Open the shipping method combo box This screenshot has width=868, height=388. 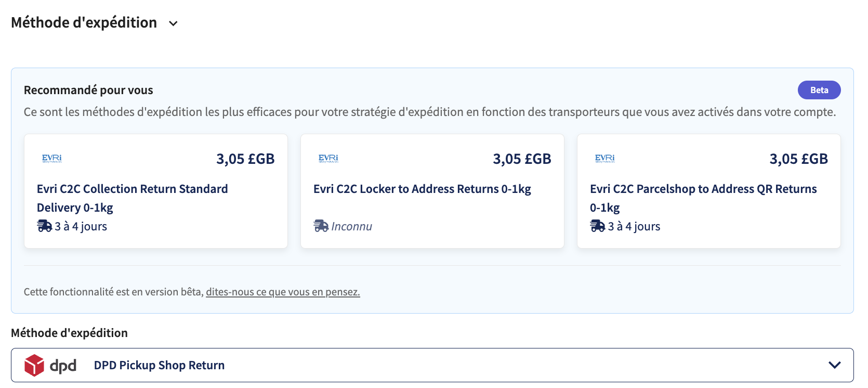point(432,365)
